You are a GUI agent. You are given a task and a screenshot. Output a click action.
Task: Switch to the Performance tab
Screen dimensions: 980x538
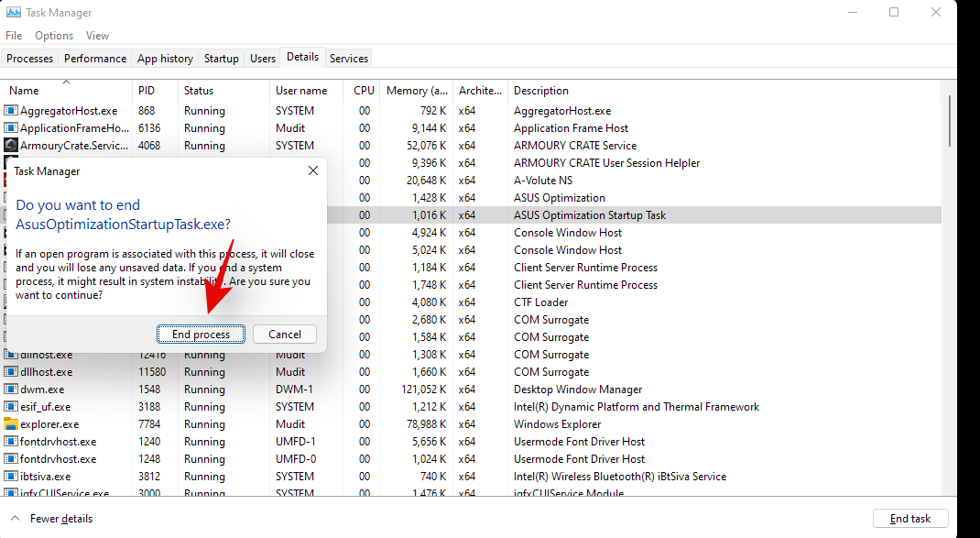pyautogui.click(x=95, y=59)
